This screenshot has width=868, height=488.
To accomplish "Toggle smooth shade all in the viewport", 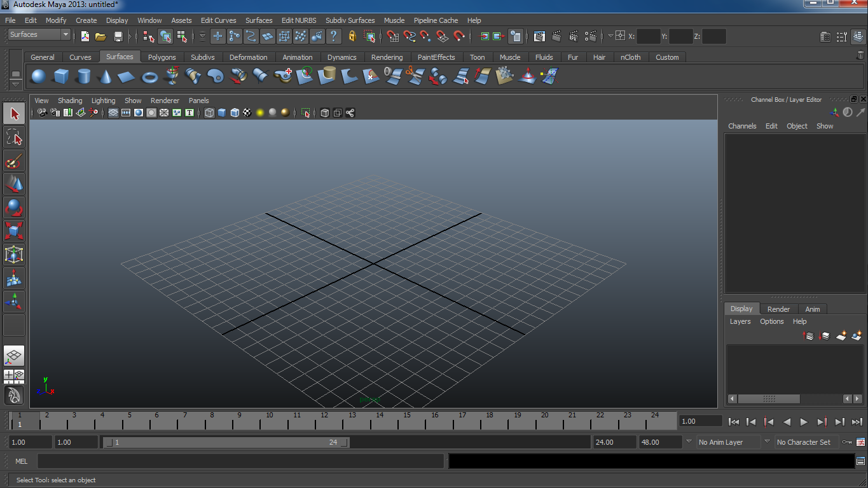I will coord(222,113).
